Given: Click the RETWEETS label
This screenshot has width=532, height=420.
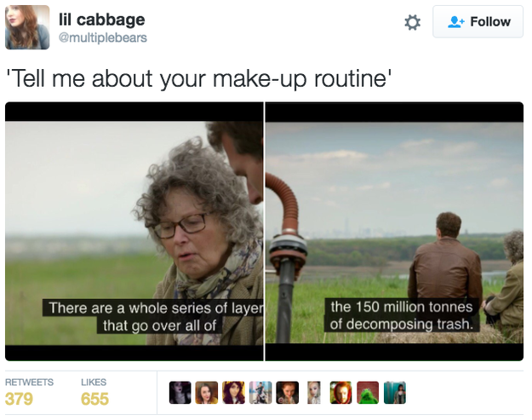Looking at the screenshot, I should [29, 383].
